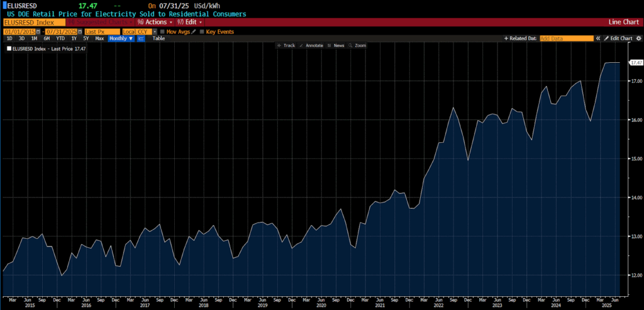Click Edit Chart button
Screen dimensions: 644x310
click(618, 38)
